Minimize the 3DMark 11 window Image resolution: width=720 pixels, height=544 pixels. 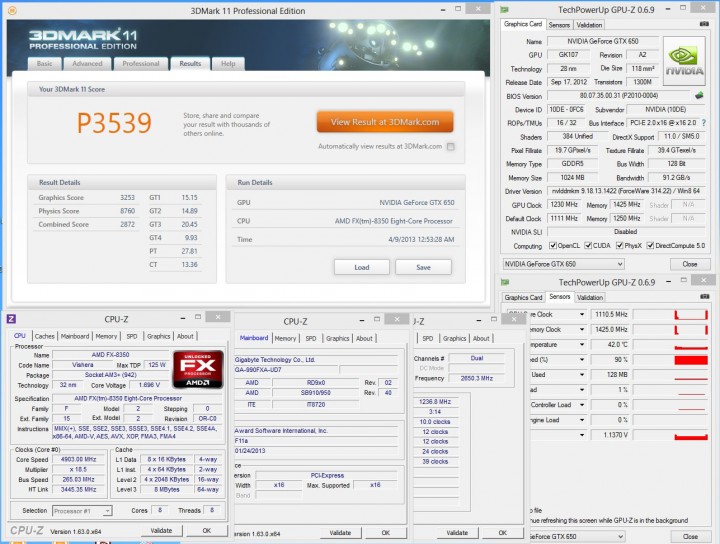point(443,9)
